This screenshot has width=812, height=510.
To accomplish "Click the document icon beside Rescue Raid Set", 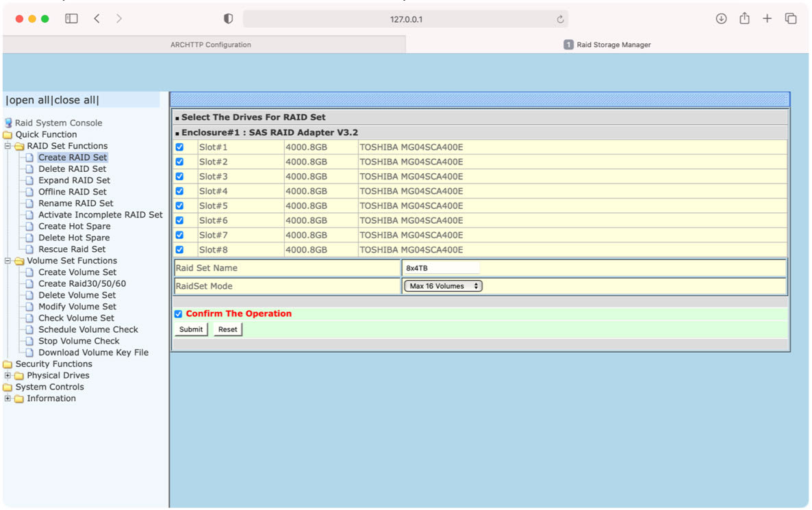I will pyautogui.click(x=29, y=248).
